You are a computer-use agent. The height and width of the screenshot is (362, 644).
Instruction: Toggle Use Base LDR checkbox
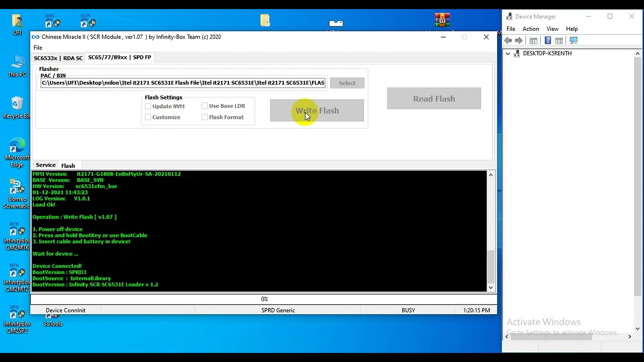(204, 106)
